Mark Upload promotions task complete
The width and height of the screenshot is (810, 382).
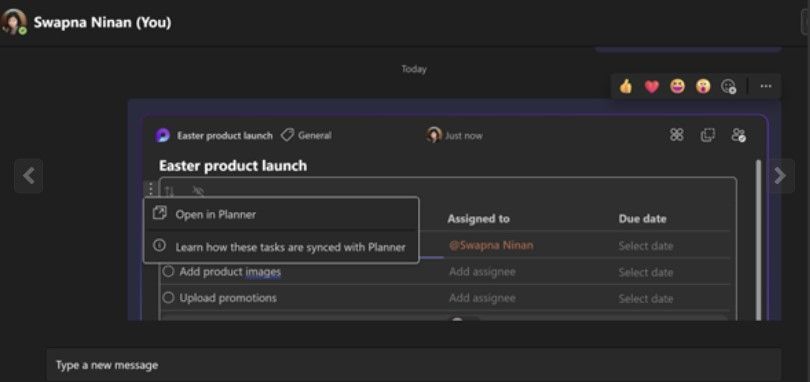(168, 298)
